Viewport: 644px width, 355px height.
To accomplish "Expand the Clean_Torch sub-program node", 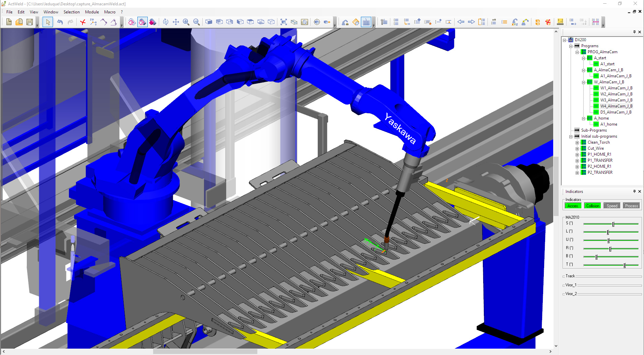I will [577, 143].
